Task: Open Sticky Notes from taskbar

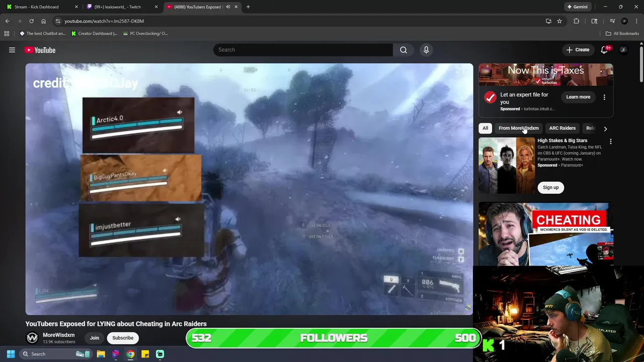Action: [x=145, y=354]
